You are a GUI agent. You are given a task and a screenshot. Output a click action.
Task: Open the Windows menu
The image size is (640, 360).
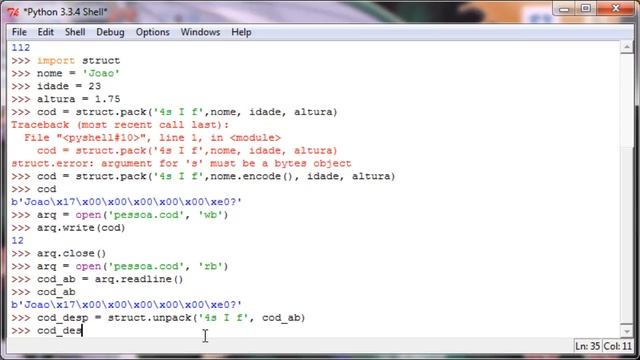pyautogui.click(x=200, y=32)
